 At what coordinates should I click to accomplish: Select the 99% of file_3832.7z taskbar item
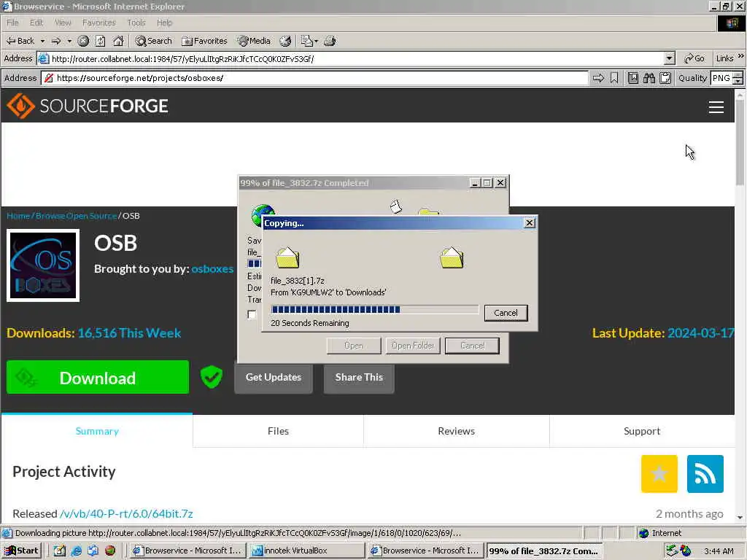pyautogui.click(x=544, y=551)
